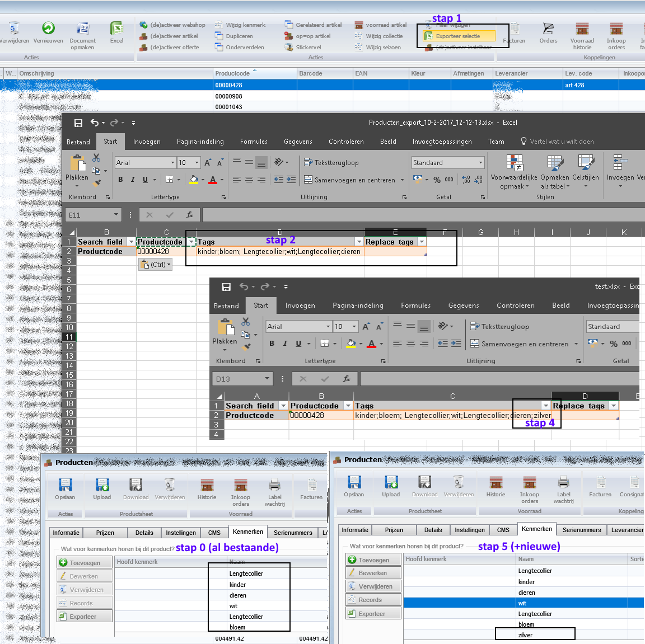Open Document opmaken in the top toolbar
The width and height of the screenshot is (645, 644).
pos(82,29)
